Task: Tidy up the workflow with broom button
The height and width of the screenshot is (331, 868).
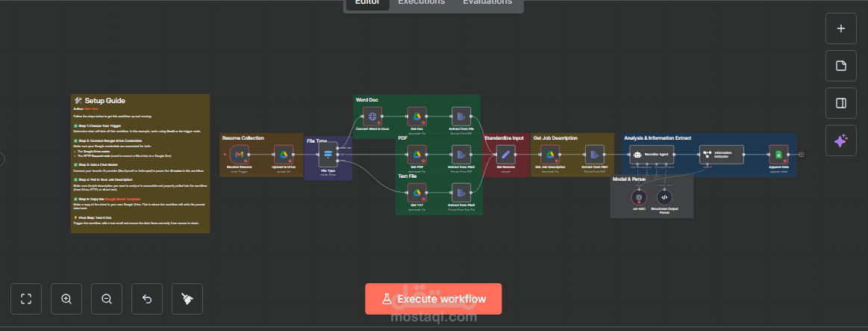Action: click(x=187, y=299)
